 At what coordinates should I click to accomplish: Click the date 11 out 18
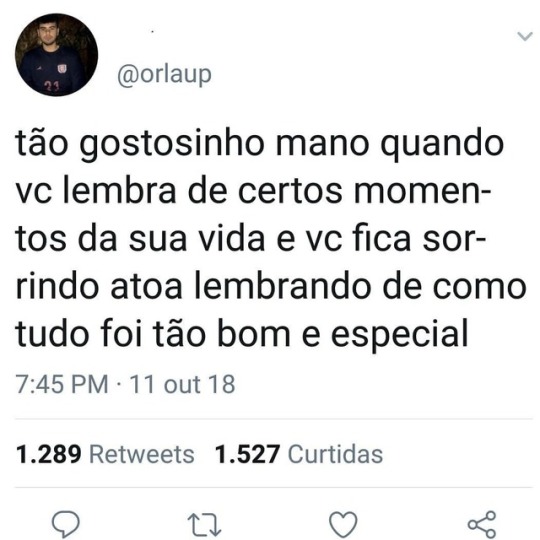click(x=182, y=384)
